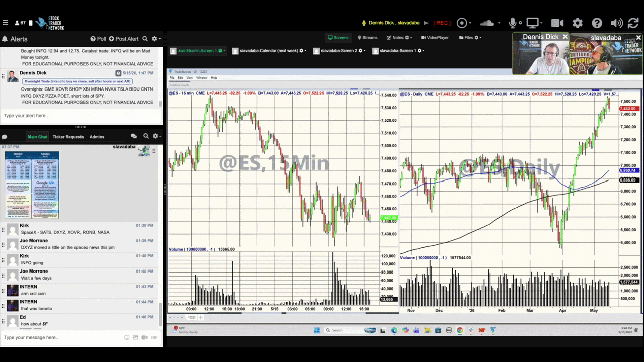The height and width of the screenshot is (362, 644).
Task: Select the Streams tab
Action: 367,38
